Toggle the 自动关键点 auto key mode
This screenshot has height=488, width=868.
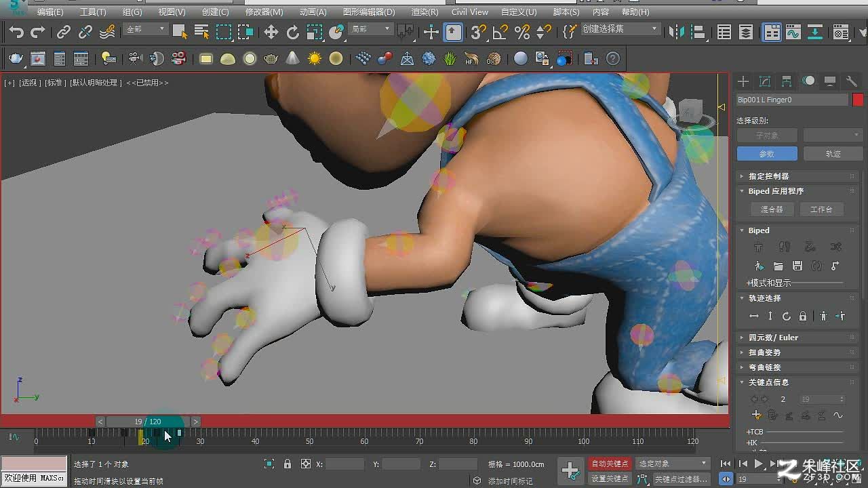click(610, 464)
